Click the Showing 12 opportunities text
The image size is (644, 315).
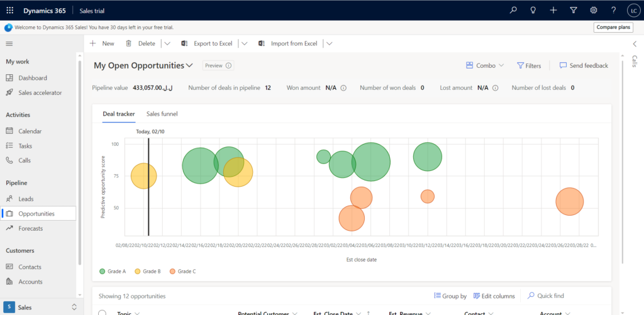click(x=132, y=296)
